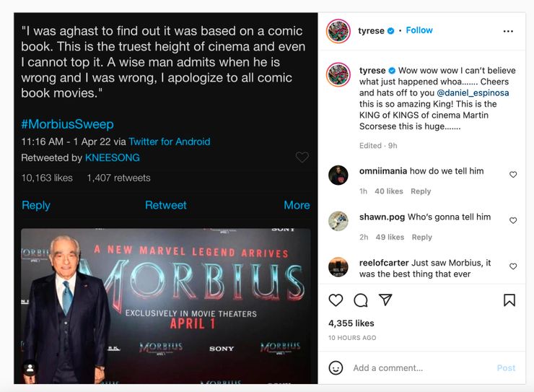Open the emoji picker smiley icon
The image size is (534, 392).
point(336,367)
